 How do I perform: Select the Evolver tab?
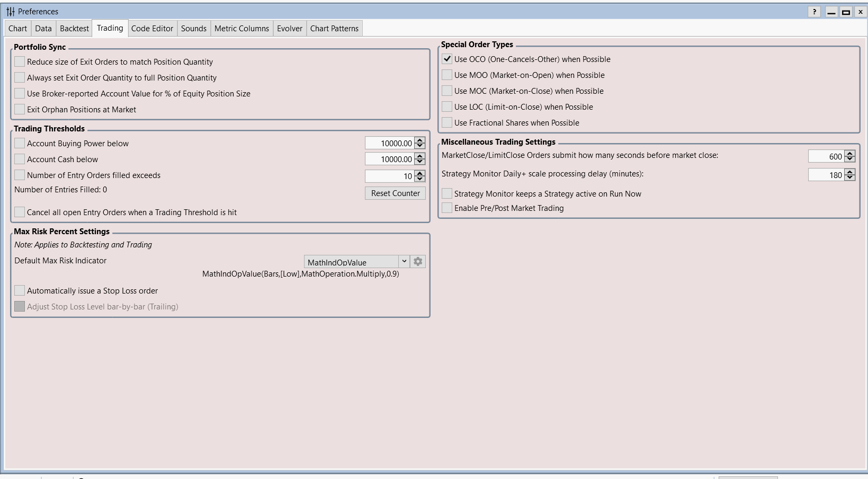tap(290, 29)
